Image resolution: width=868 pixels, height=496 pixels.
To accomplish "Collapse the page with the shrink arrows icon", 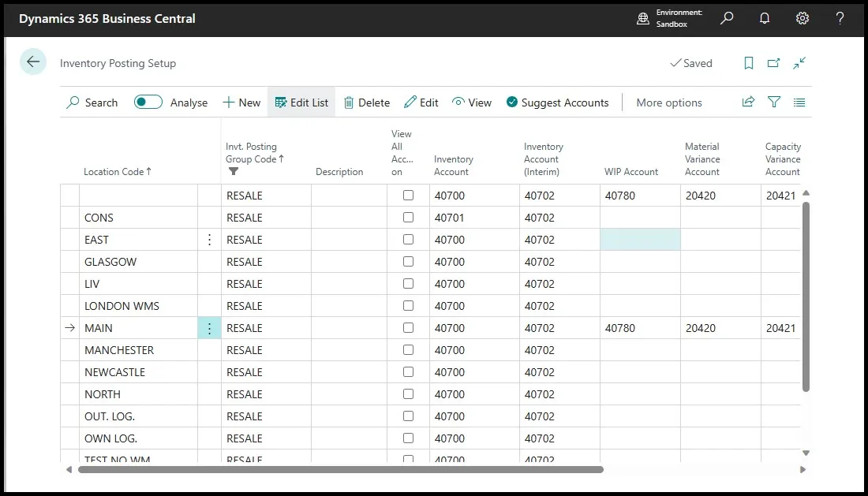I will 799,63.
